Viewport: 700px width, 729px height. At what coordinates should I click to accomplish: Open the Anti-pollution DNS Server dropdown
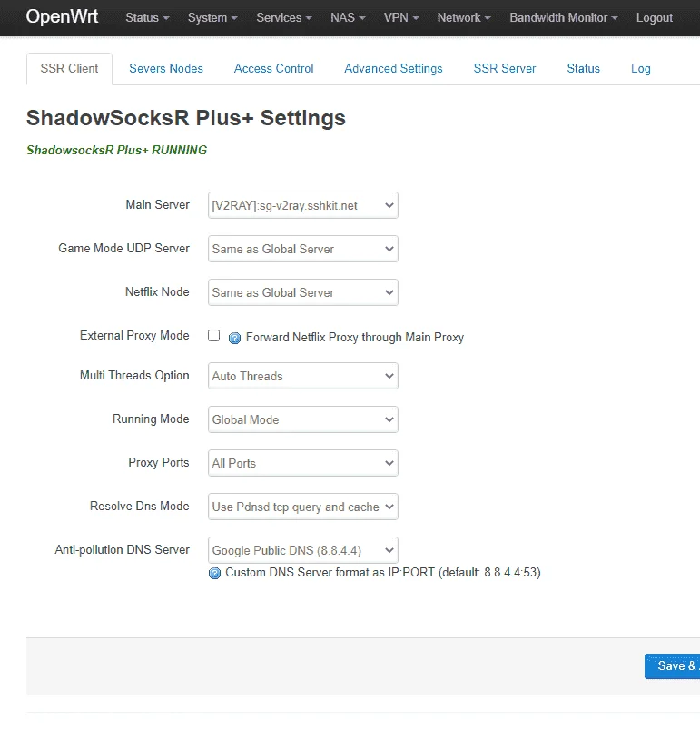(x=303, y=550)
